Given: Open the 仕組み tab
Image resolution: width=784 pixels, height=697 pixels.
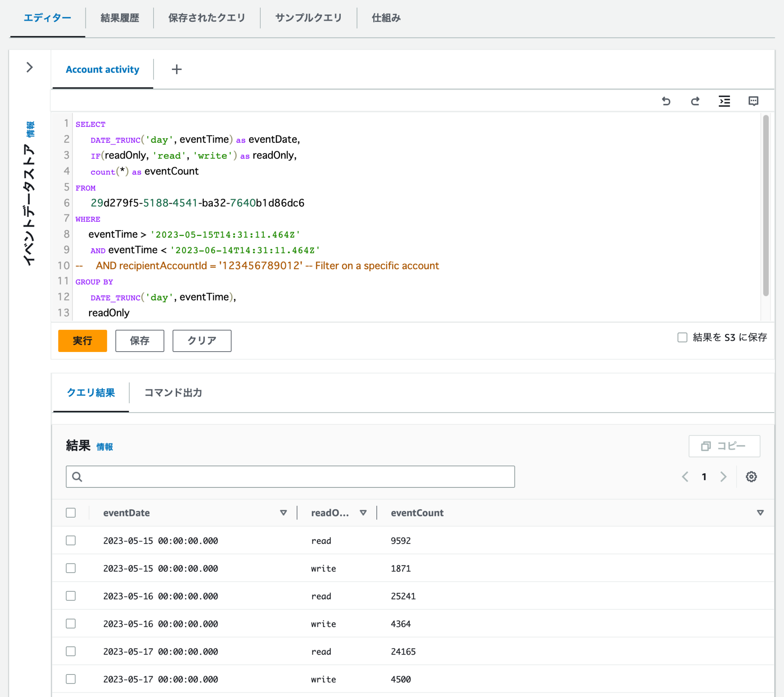Looking at the screenshot, I should coord(386,18).
